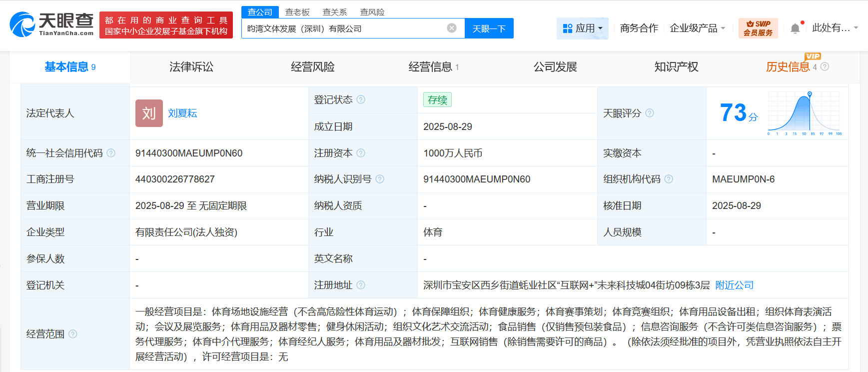Image resolution: width=868 pixels, height=372 pixels.
Task: Open legal representative 刘夏耘 link
Action: (182, 113)
